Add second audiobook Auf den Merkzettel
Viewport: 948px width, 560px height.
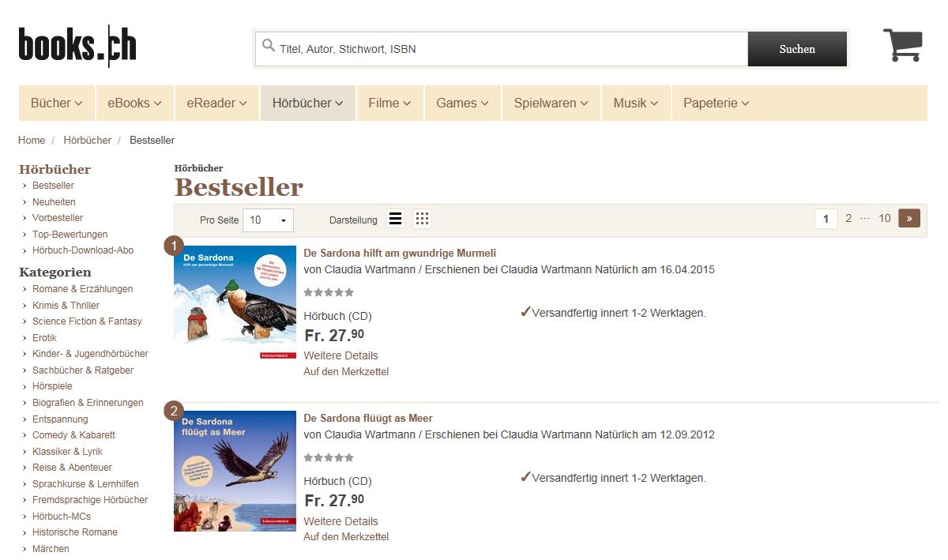tap(346, 536)
